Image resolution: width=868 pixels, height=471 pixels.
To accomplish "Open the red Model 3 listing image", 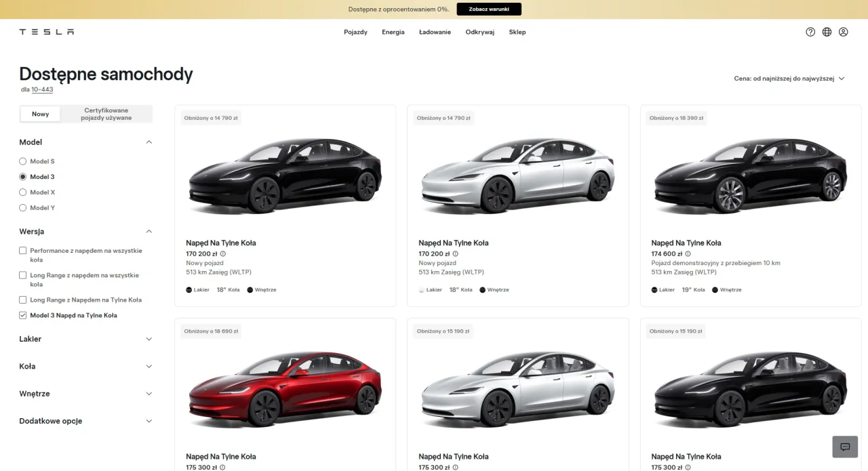I will pos(285,390).
